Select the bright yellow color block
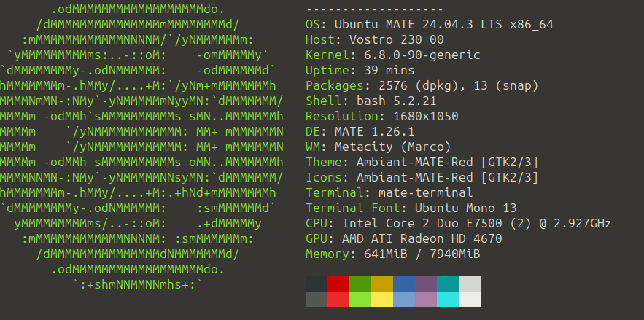Screen dimensions: 644x320 click(382, 299)
